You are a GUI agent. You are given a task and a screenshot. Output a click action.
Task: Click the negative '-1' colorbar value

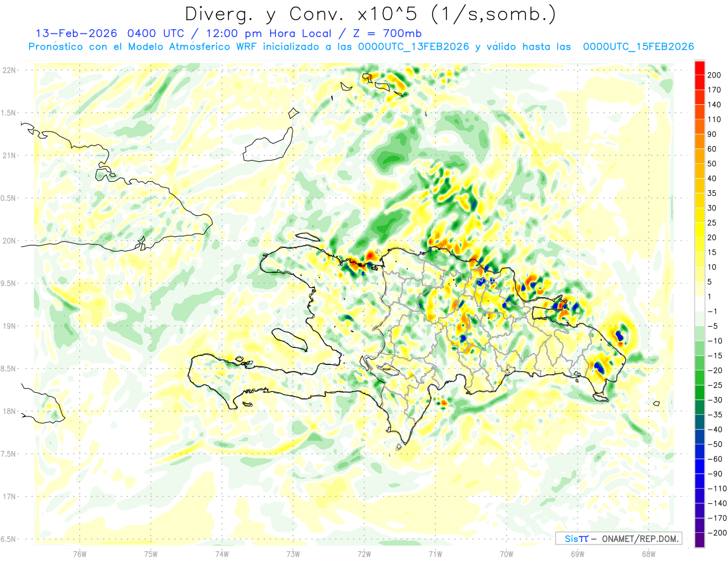pos(712,311)
